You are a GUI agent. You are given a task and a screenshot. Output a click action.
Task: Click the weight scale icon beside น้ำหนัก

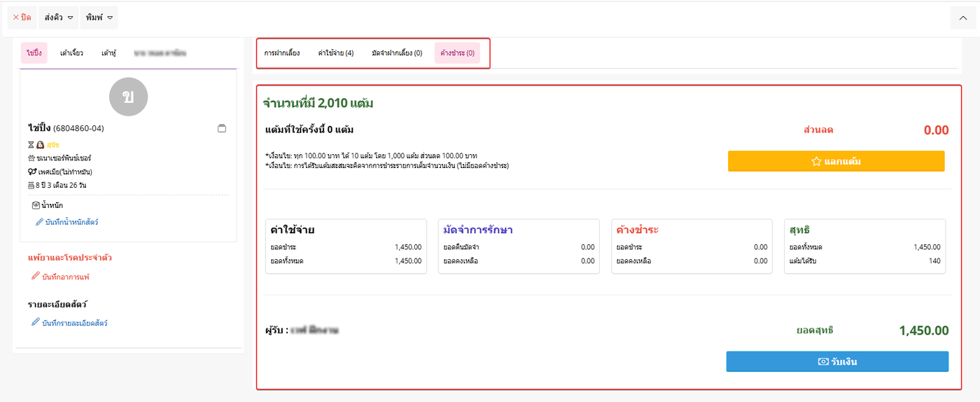pos(36,205)
